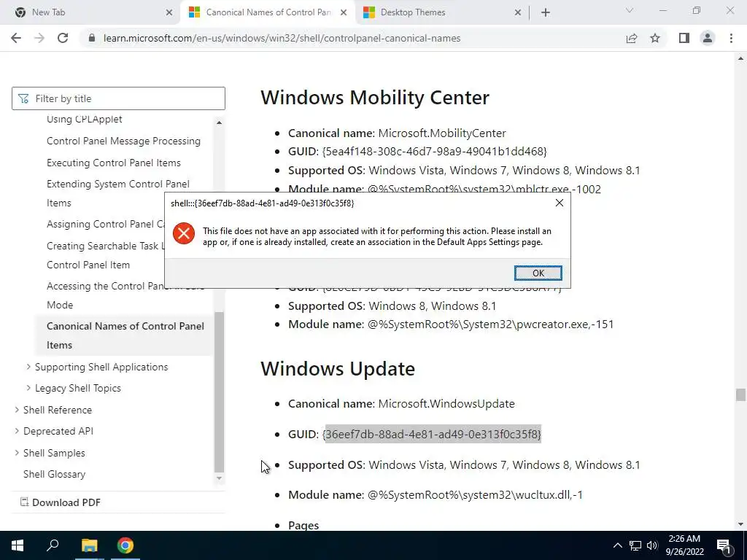The image size is (747, 560).
Task: Select Canonical Names of Control Panel Items
Action: (125, 335)
